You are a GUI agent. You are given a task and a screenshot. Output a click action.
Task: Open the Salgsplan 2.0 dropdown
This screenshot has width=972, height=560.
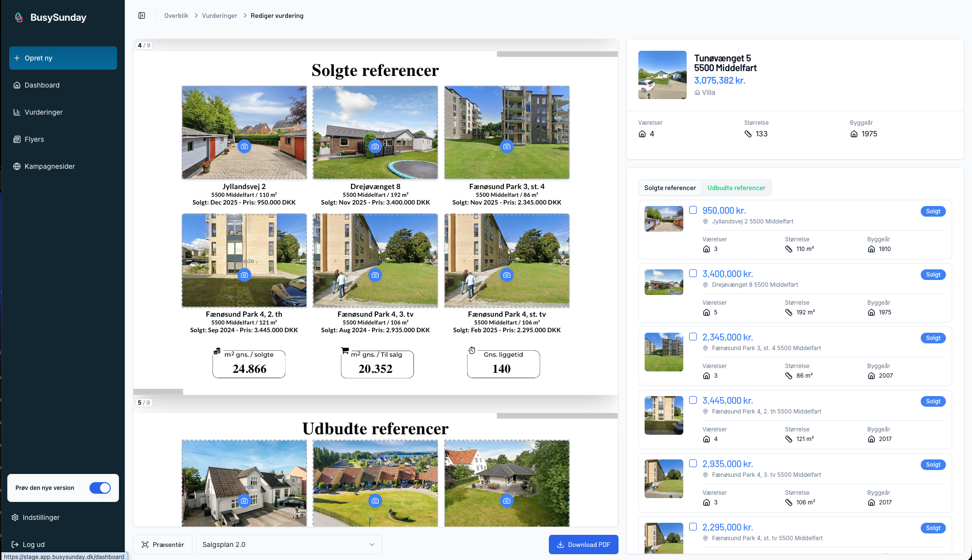[x=289, y=545]
